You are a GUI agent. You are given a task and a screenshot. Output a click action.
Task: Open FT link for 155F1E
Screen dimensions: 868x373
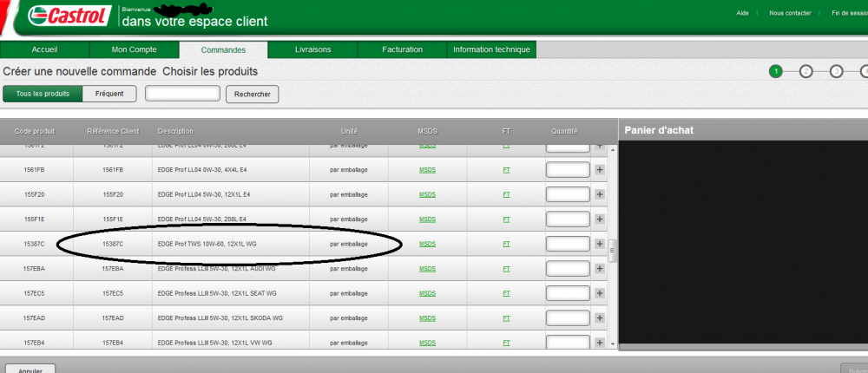coord(506,219)
